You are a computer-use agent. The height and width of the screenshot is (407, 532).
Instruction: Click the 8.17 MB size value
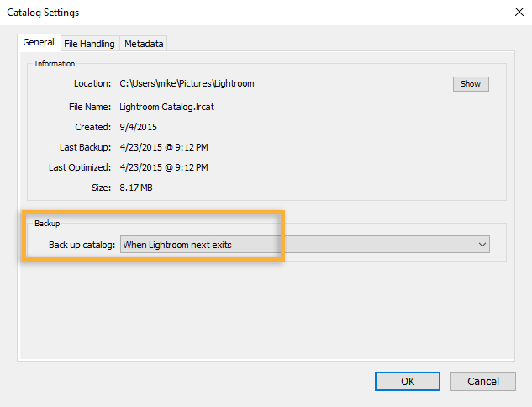[x=136, y=188]
